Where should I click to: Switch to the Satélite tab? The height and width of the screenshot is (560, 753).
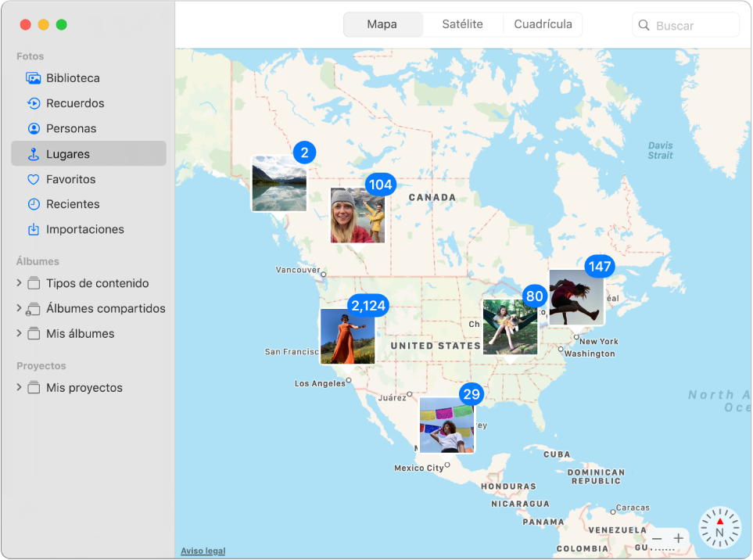coord(462,24)
